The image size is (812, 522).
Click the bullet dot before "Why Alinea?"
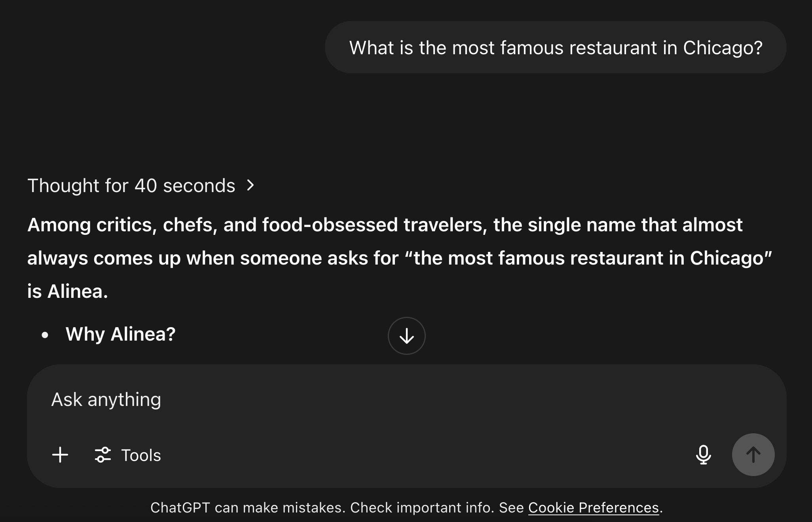coord(45,335)
